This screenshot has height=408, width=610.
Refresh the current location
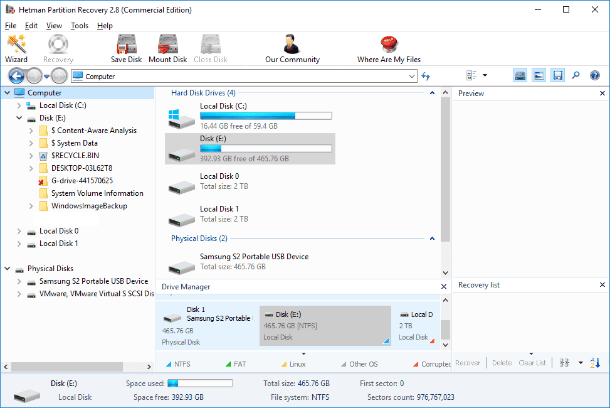click(x=426, y=76)
